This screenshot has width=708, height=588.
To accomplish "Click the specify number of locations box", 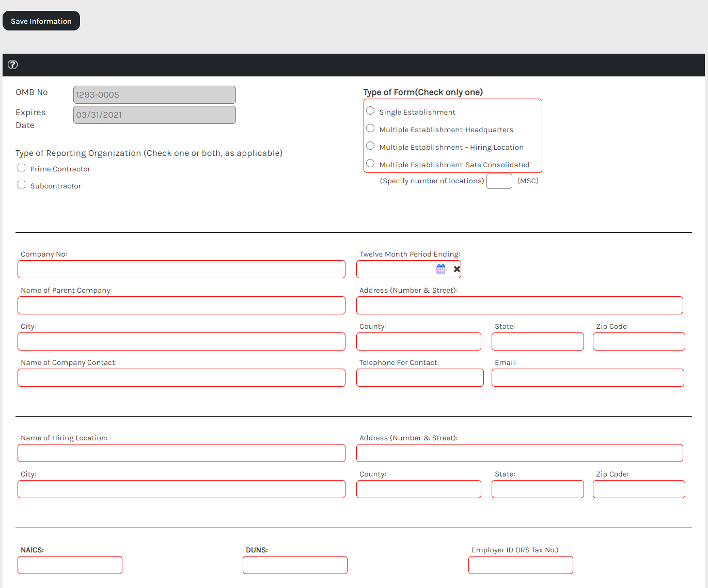I will point(499,181).
